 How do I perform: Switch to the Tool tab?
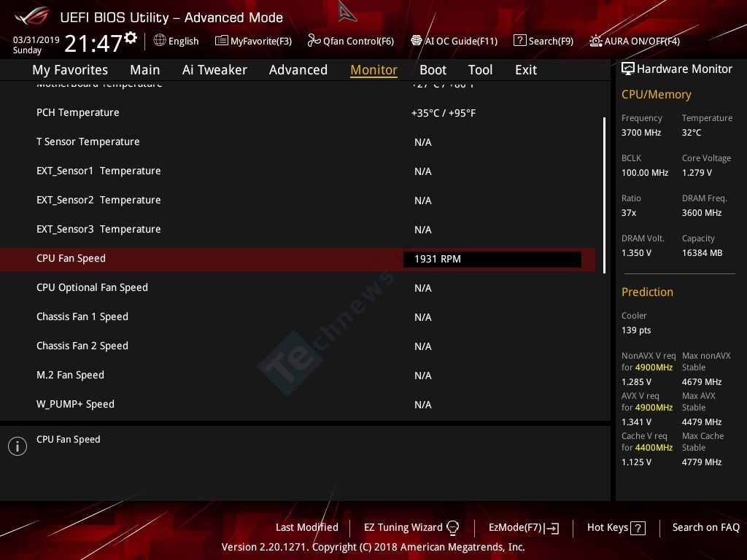coord(480,70)
